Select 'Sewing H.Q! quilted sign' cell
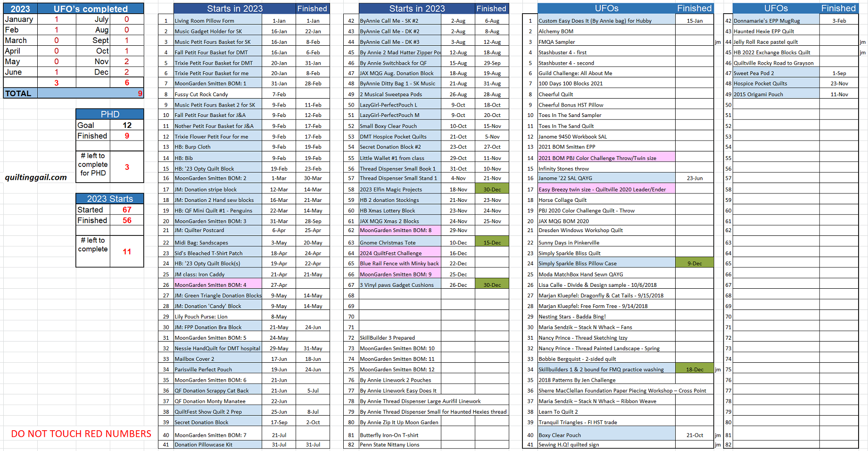868x451 pixels. [x=606, y=444]
